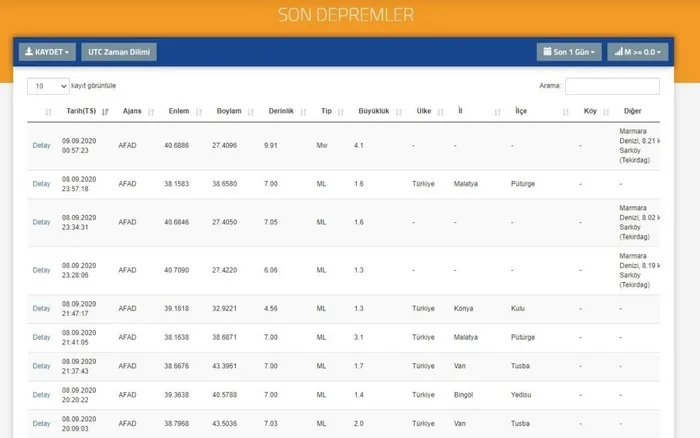The height and width of the screenshot is (438, 700).
Task: Open the Son 1 Gün date filter
Action: click(569, 52)
